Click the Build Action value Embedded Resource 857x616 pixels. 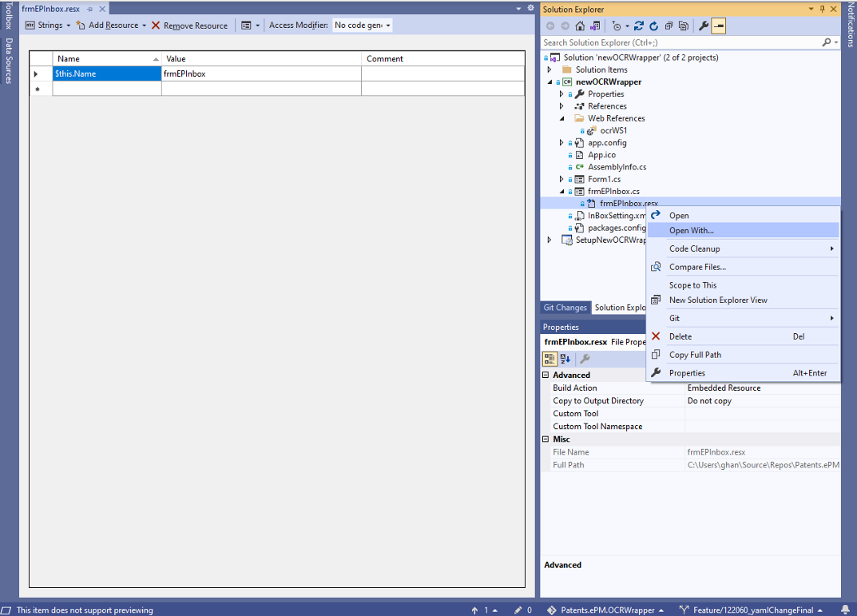point(763,387)
